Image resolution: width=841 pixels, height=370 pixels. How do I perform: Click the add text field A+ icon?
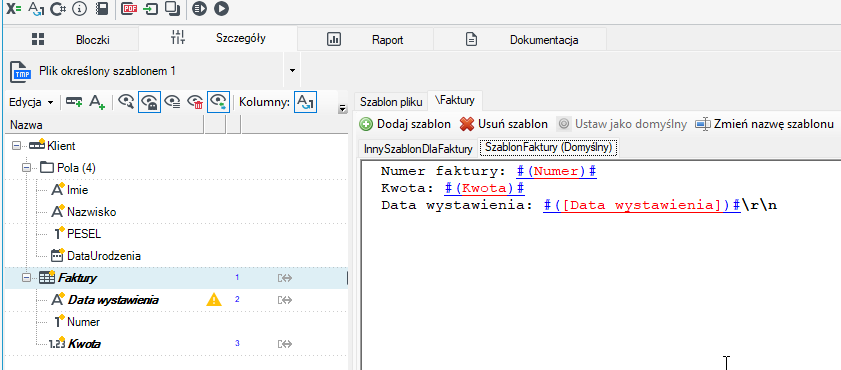pyautogui.click(x=97, y=102)
